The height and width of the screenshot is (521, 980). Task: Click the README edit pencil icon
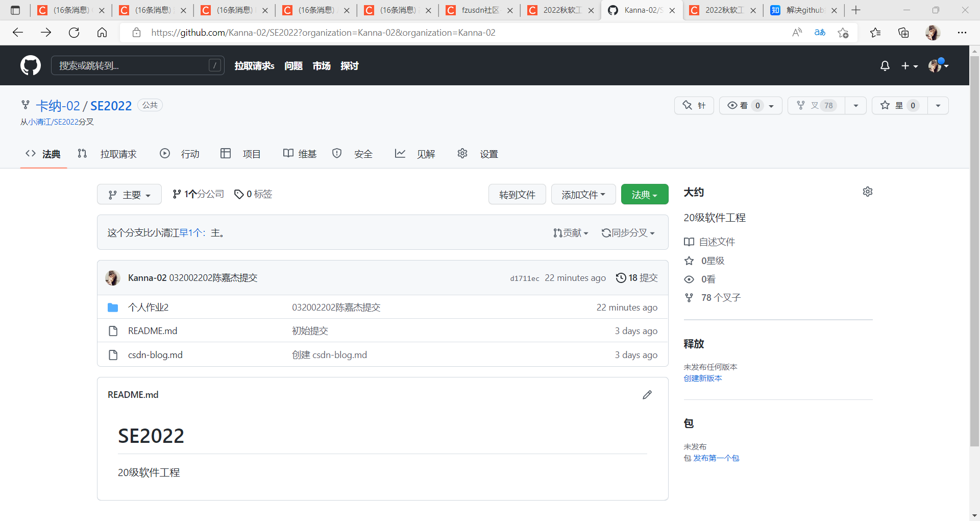647,395
